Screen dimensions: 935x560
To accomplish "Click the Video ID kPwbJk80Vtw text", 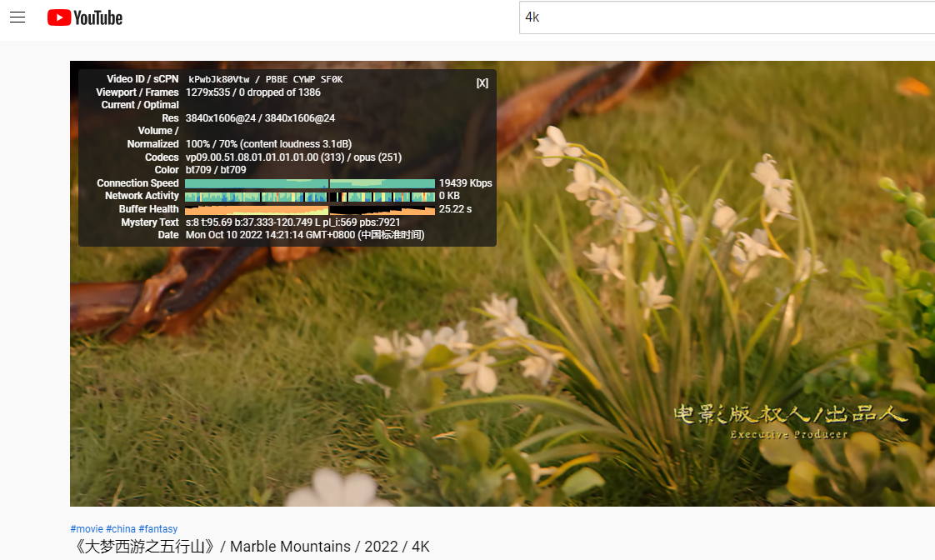I will tap(219, 79).
